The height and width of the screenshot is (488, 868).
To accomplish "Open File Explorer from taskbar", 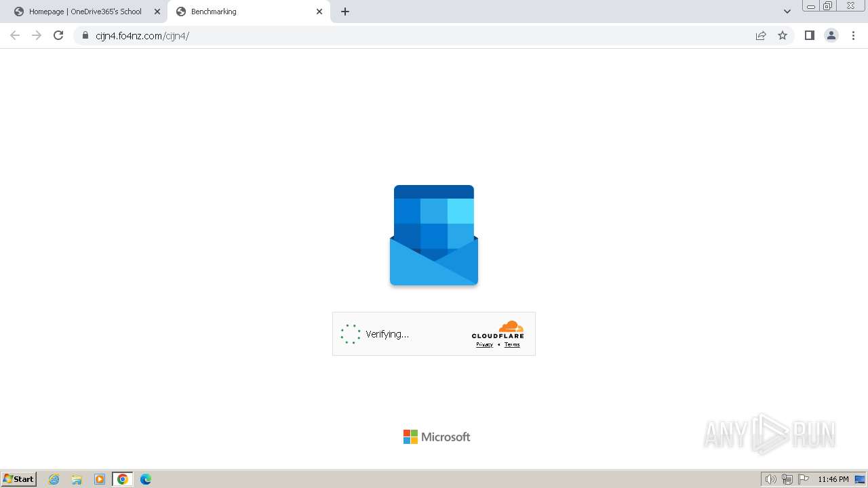I will click(77, 479).
